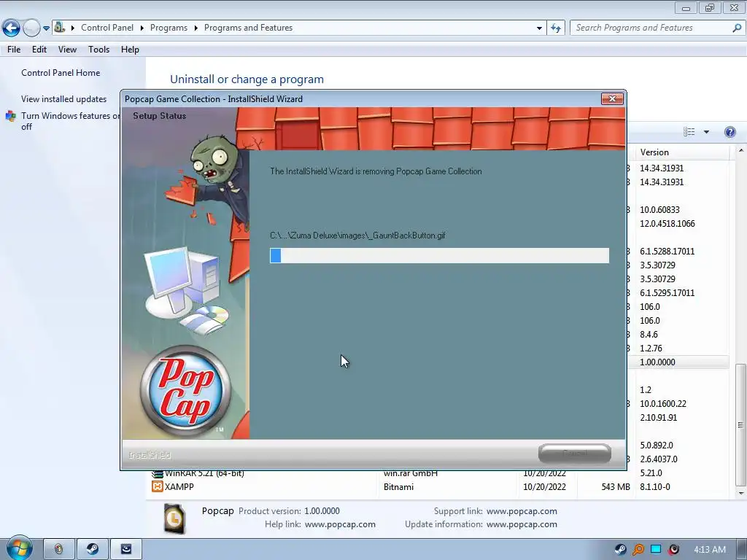
Task: Open the Help menu
Action: tap(130, 50)
